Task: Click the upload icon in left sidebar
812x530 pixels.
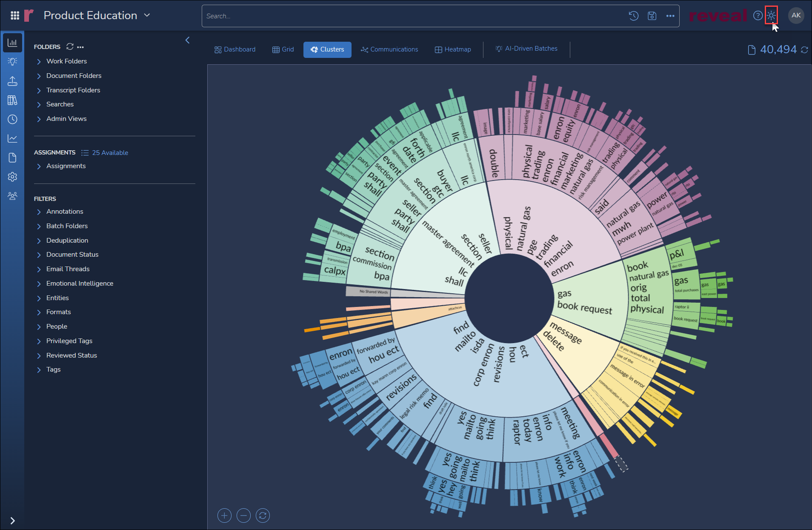Action: tap(12, 81)
